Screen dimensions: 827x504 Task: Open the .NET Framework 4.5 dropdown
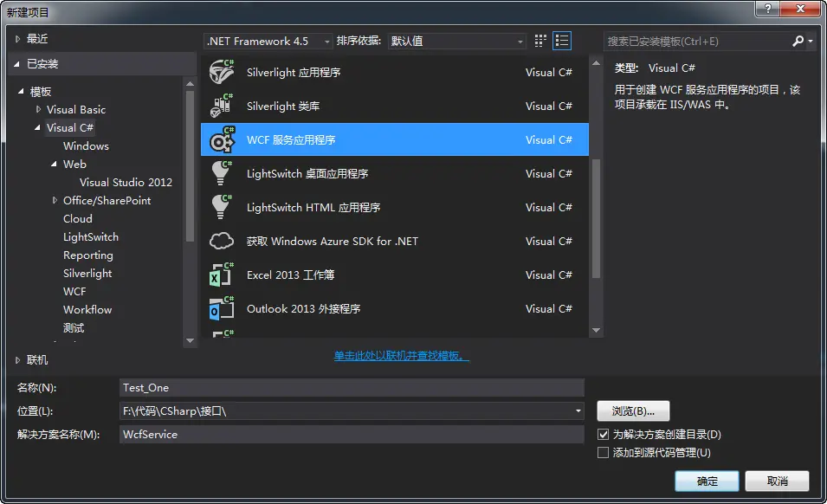point(268,41)
